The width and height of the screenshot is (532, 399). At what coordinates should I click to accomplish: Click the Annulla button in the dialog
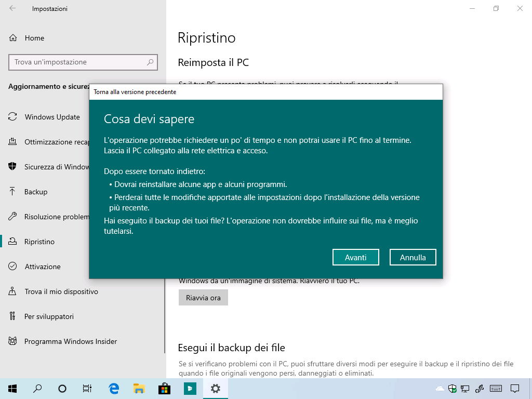tap(413, 257)
